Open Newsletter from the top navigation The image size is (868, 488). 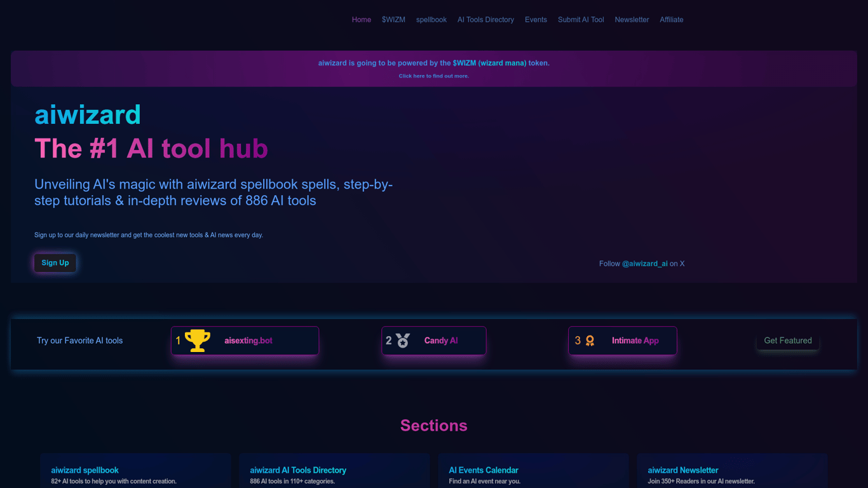632,20
